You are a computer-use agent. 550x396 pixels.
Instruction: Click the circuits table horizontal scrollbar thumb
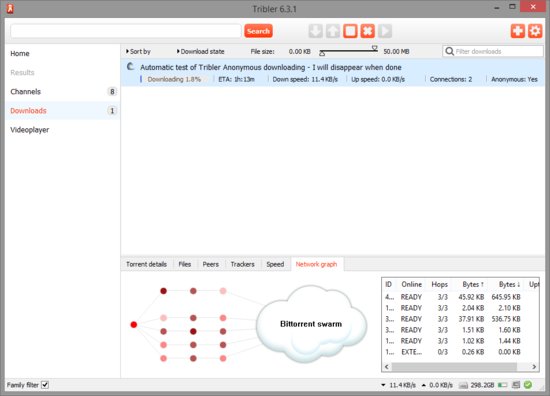(x=454, y=367)
